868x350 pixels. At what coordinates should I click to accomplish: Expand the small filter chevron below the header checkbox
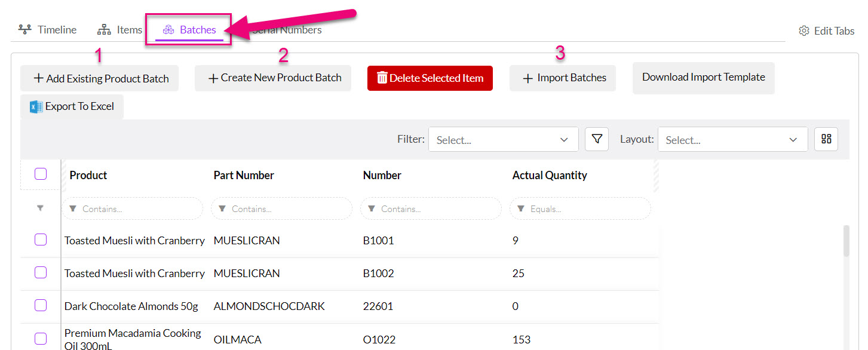pyautogui.click(x=40, y=208)
